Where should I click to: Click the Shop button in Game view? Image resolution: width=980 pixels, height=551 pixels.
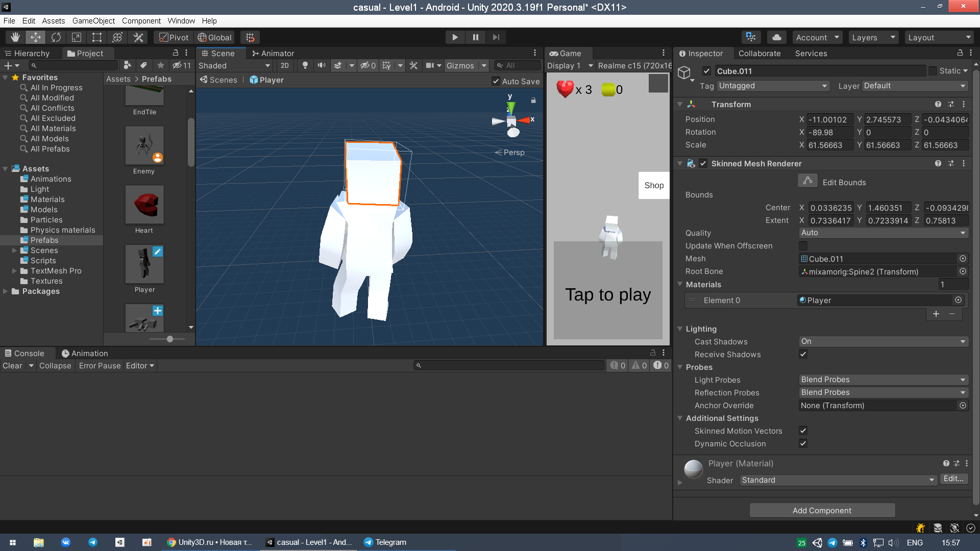point(654,185)
